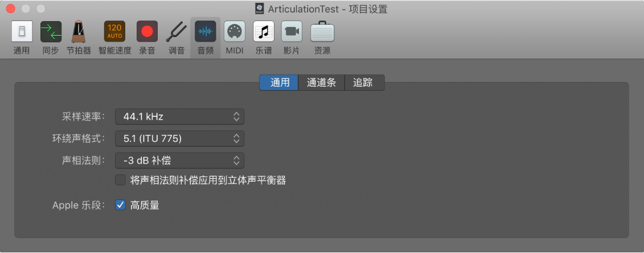Screen dimensions: 644x253
Task: Select the 音频 audio settings icon
Action: click(x=206, y=38)
